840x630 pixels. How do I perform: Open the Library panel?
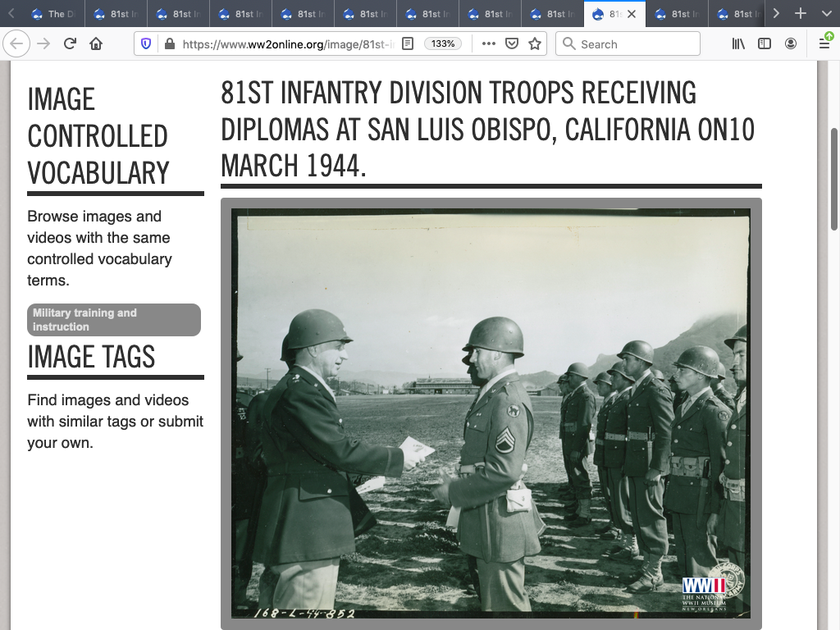pos(738,43)
